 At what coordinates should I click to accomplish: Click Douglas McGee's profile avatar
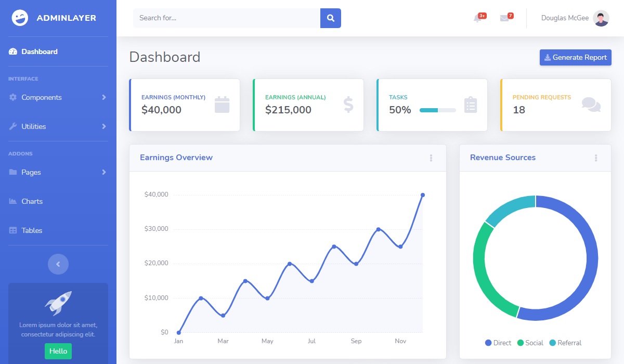coord(601,18)
